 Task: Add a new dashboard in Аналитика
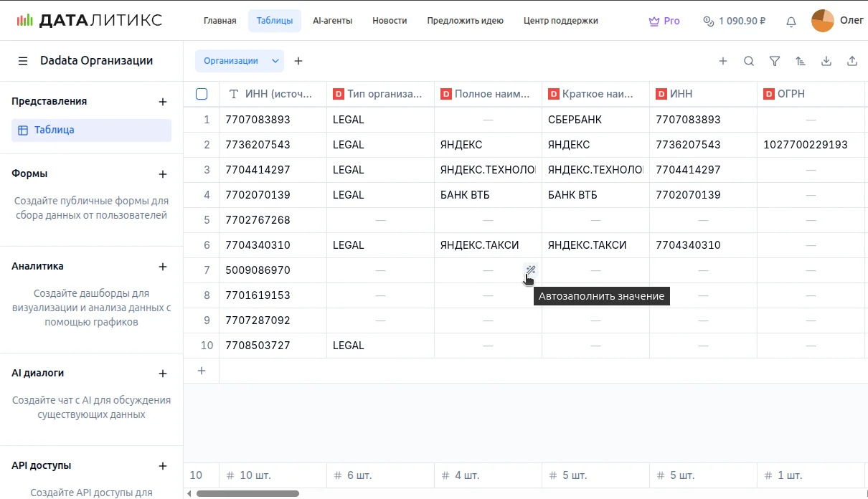tap(163, 267)
